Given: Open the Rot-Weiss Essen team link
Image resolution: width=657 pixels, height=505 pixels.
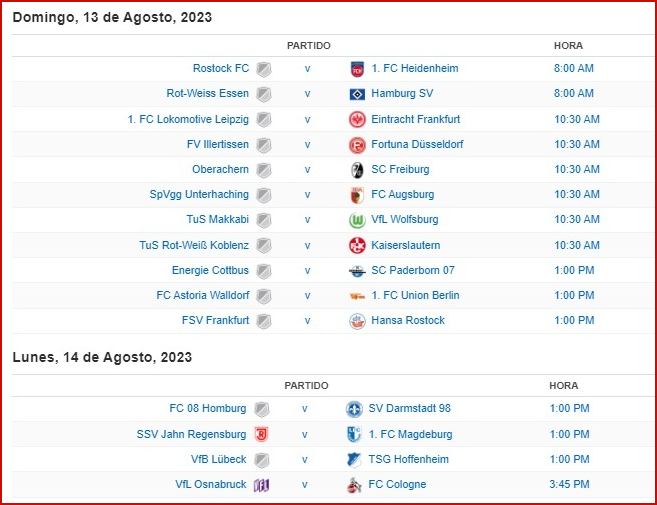Looking at the screenshot, I should (207, 93).
